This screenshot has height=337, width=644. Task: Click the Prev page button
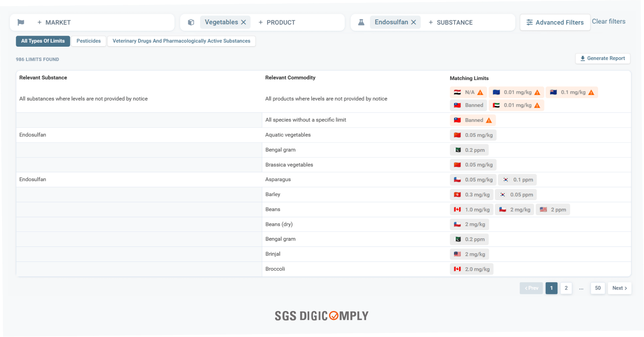coord(531,288)
